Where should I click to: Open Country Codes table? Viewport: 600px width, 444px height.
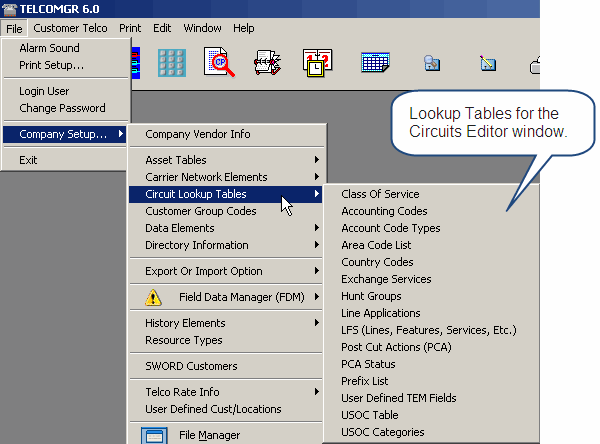tap(431, 262)
